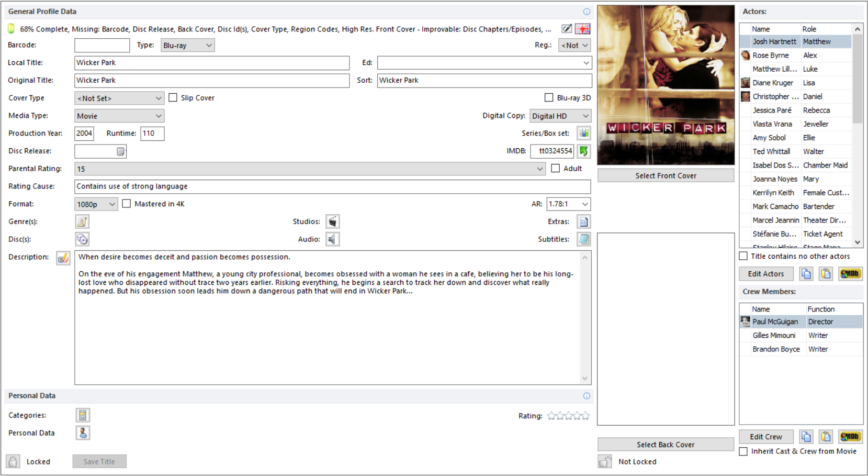Click the Production Year field

click(84, 134)
